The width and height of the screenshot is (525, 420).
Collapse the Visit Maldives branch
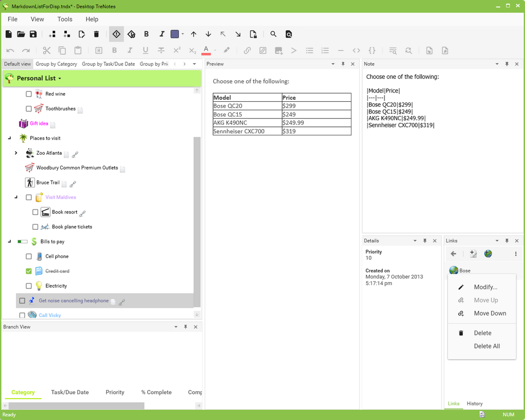pyautogui.click(x=16, y=197)
